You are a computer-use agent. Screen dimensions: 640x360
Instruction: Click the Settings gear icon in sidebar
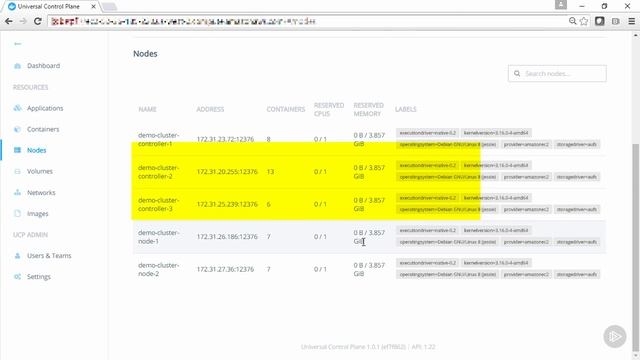[x=18, y=277]
